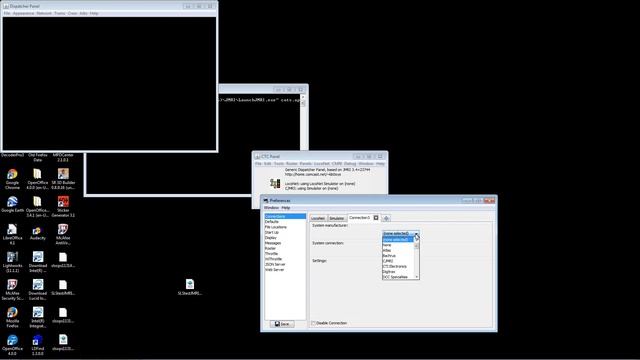This screenshot has height=360, width=640.
Task: Open the Debug menu in CTC Panel
Action: tap(350, 164)
